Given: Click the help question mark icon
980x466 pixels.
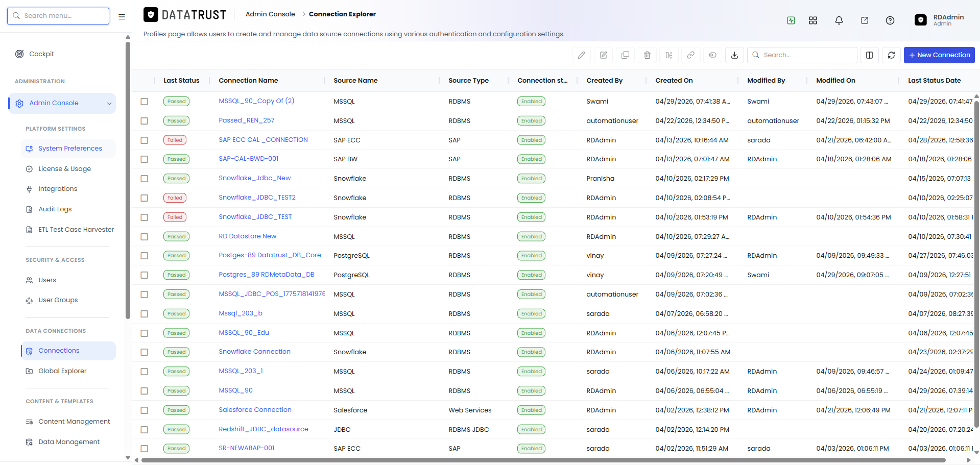Looking at the screenshot, I should [x=890, y=20].
